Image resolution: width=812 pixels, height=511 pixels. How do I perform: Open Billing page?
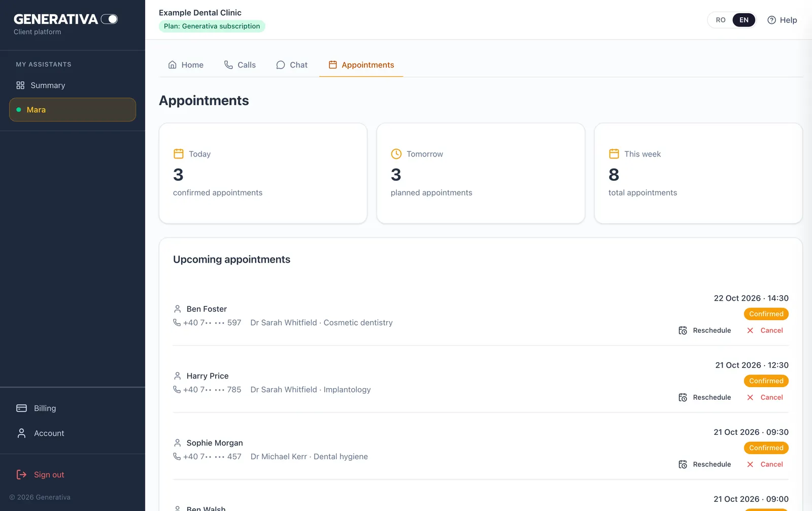pyautogui.click(x=73, y=408)
